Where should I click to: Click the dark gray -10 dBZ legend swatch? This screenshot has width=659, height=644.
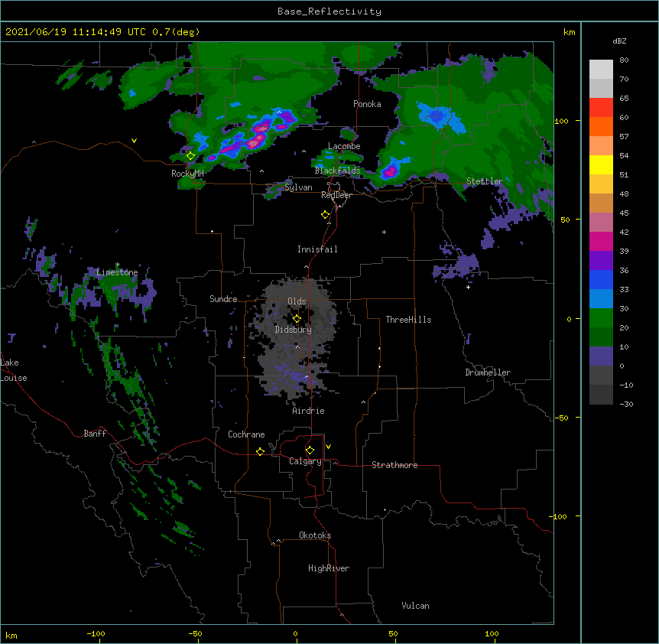tap(601, 395)
